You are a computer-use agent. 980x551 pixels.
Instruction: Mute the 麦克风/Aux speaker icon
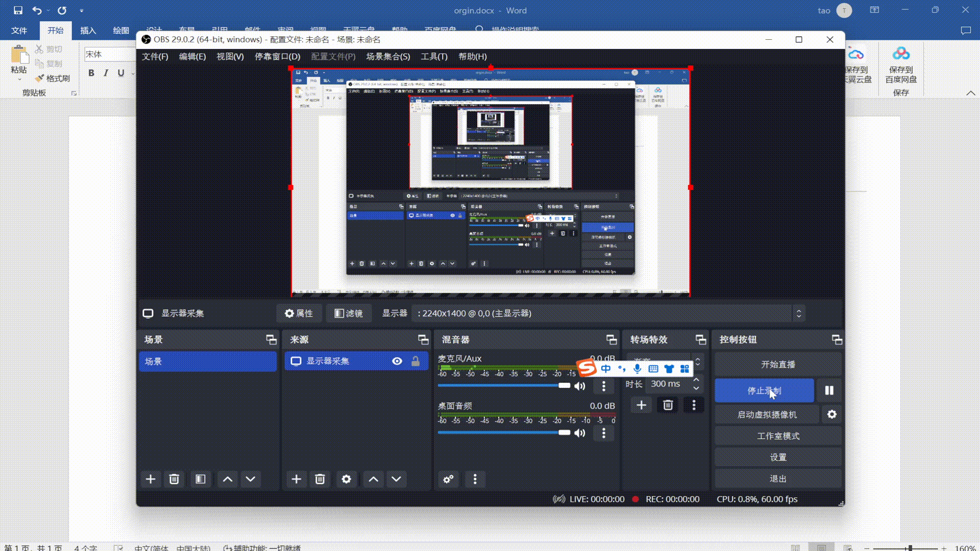tap(580, 386)
